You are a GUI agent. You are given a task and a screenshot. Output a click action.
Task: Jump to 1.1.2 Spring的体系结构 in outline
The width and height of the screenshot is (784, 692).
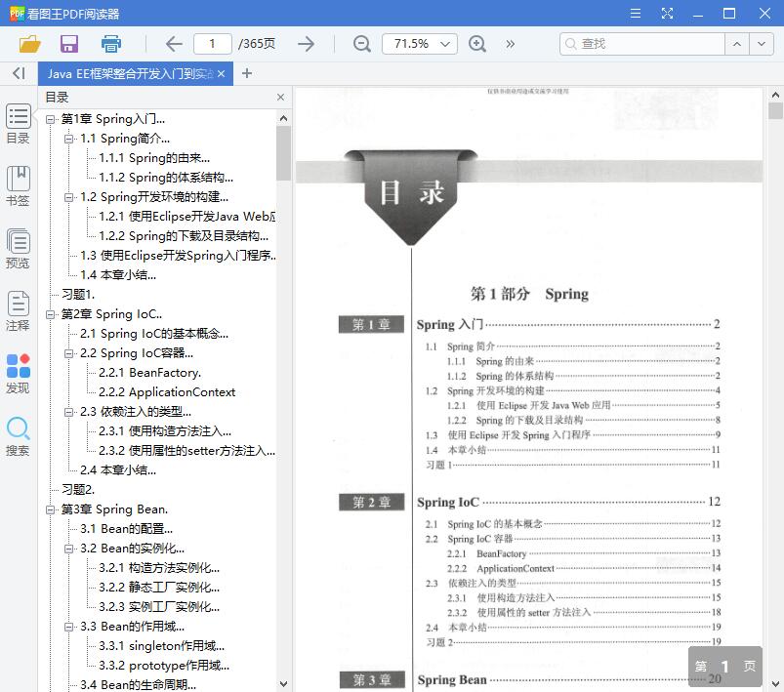tap(166, 178)
